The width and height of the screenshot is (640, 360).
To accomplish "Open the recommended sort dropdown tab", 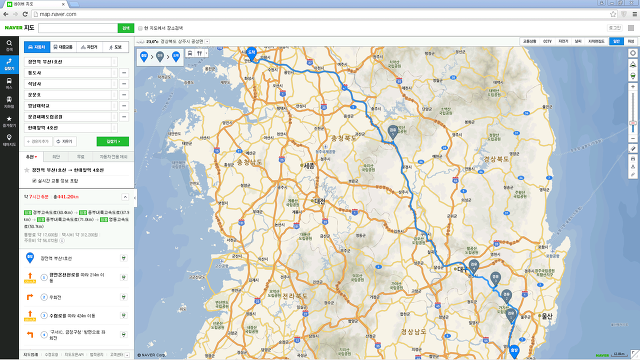I will tap(31, 157).
